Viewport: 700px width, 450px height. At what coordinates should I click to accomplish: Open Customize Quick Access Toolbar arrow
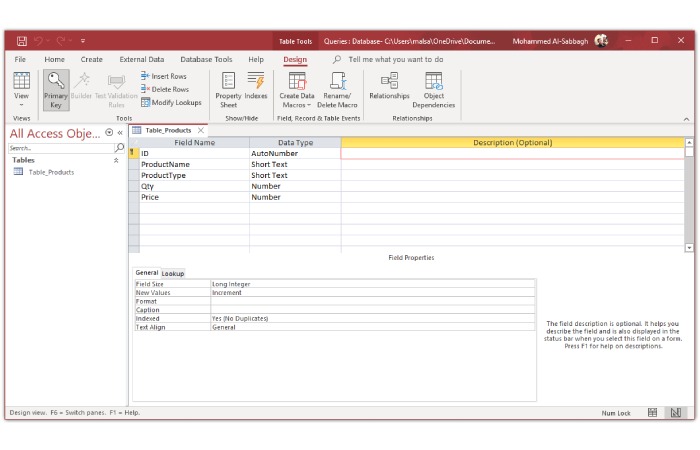[x=83, y=41]
